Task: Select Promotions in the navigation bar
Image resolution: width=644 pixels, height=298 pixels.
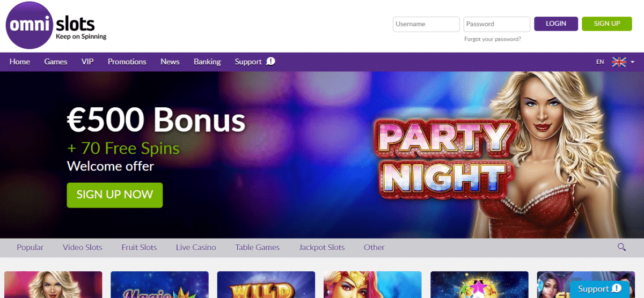Action: [127, 62]
